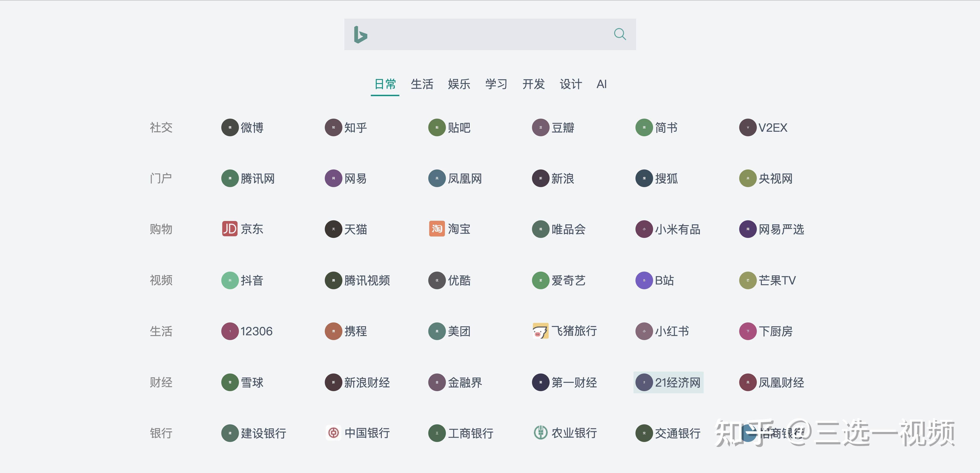Click the 农业银行 green logo icon
980x473 pixels.
coord(540,433)
